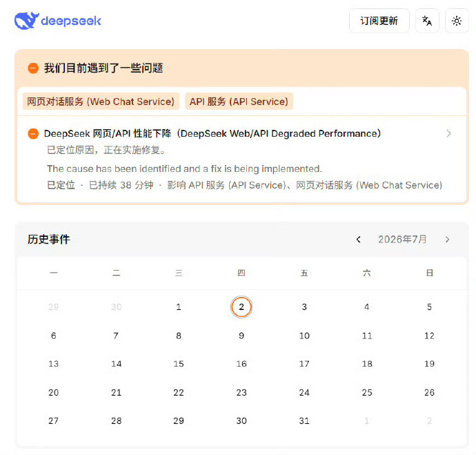
Task: Select calendar day 15
Action: pyautogui.click(x=179, y=364)
